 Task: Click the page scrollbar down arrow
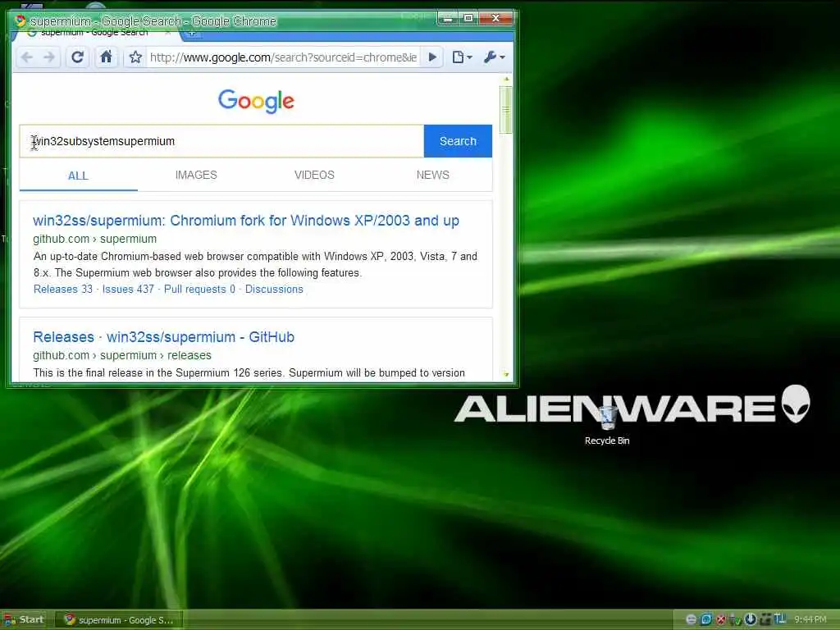506,374
